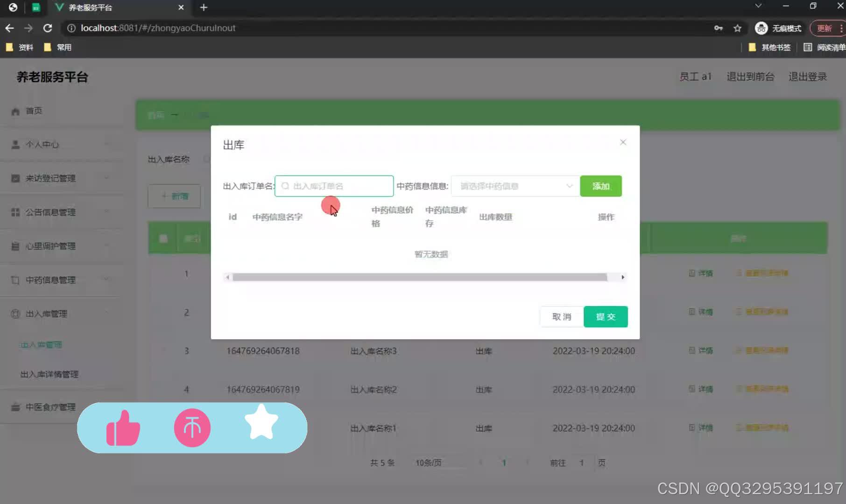Screen dimensions: 846x504
Task: Click the 出入库订单名 input field
Action: [334, 186]
